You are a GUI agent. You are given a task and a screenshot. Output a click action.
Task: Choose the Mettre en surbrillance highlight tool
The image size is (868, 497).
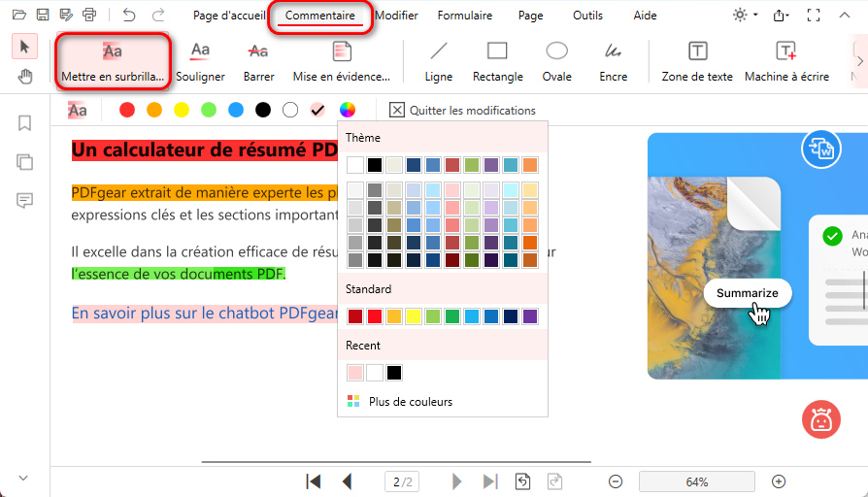click(x=113, y=61)
